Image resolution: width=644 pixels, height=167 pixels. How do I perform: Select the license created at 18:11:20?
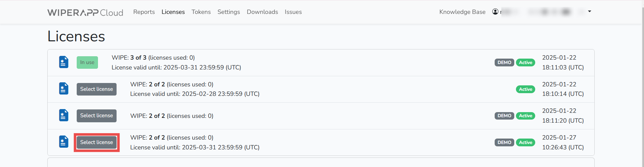click(97, 116)
